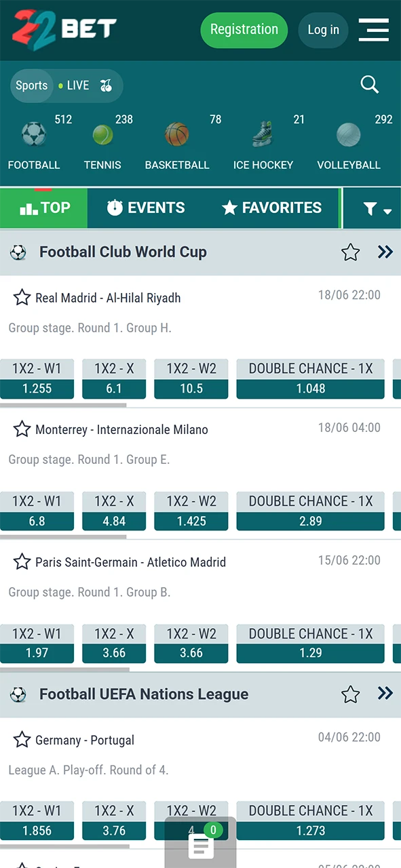Open the Basketball events section
This screenshot has width=401, height=868.
coord(177,134)
